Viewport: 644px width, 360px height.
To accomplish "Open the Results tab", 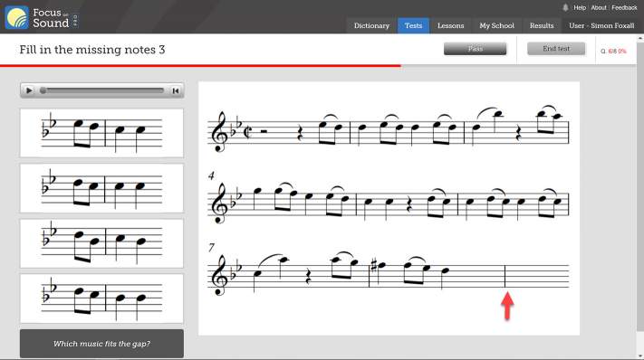I will [x=542, y=25].
